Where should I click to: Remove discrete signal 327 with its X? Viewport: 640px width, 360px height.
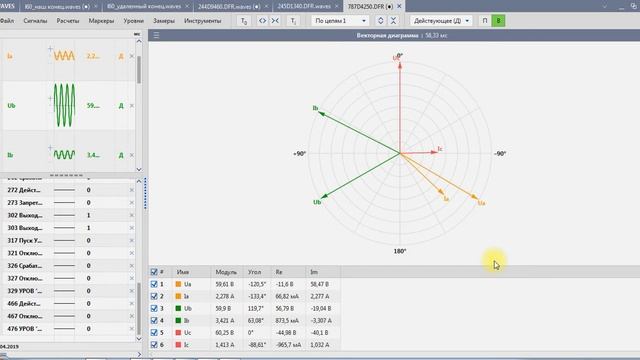point(131,279)
